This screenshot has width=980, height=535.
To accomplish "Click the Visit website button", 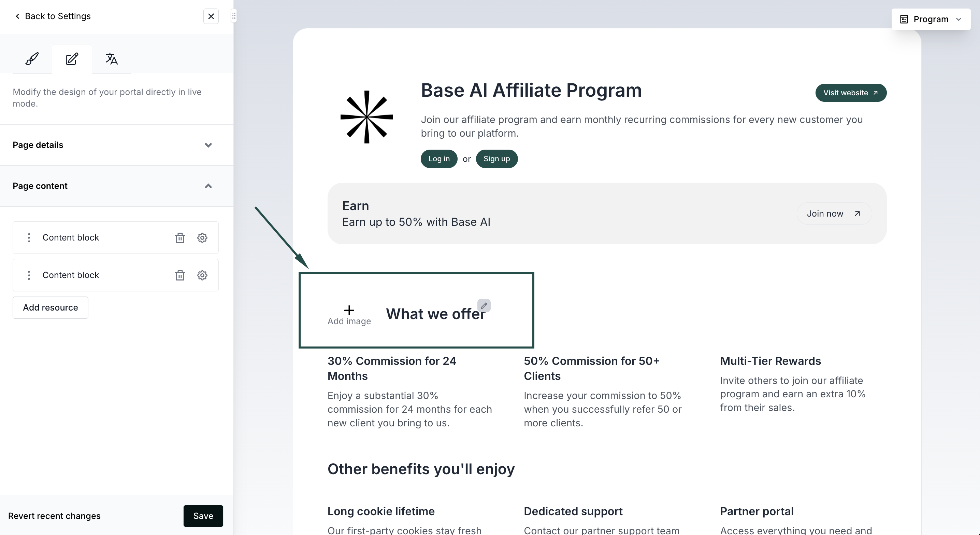I will [851, 93].
